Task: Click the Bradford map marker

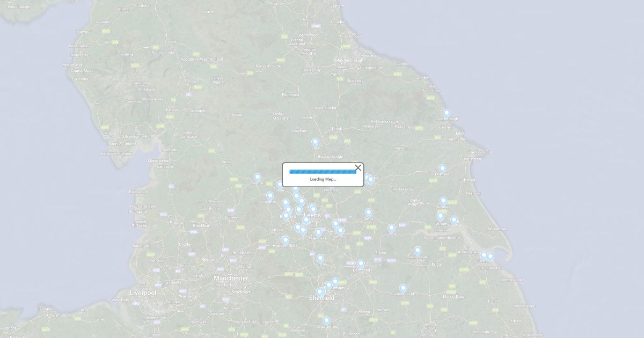Action: 286,216
